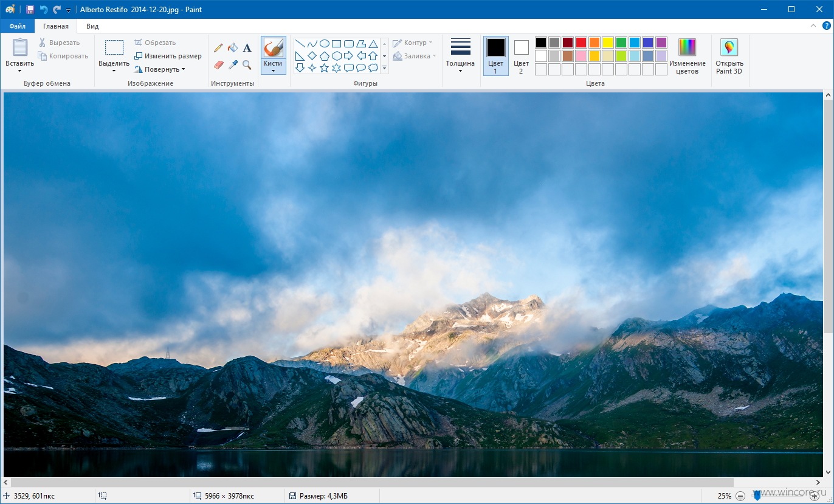The image size is (834, 504).
Task: Click the Вставить clipboard paste icon
Action: (x=20, y=47)
